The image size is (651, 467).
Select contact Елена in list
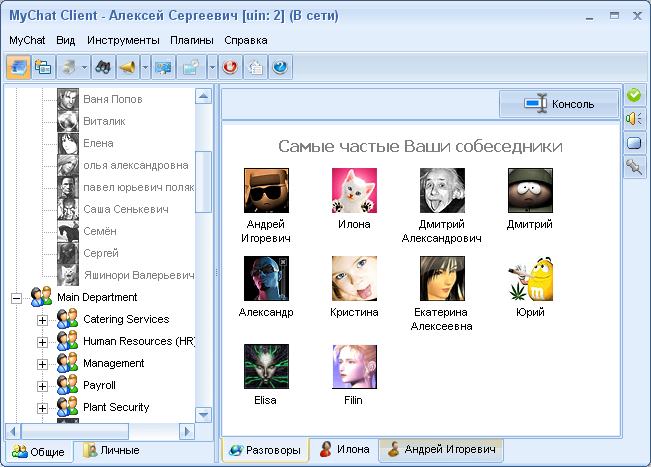(x=98, y=143)
